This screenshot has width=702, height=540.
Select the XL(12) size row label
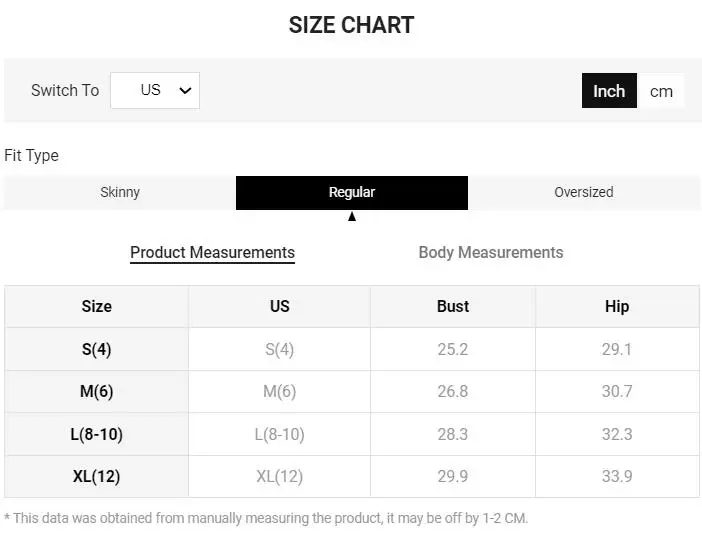point(97,476)
